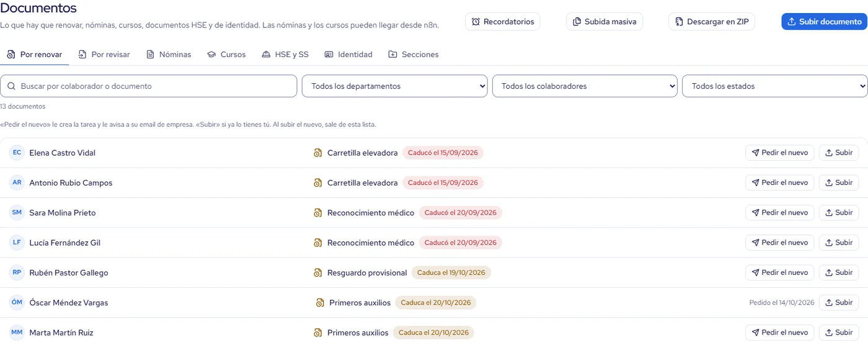Screen dimensions: 868x345
Task: Request new document for Elena Castro Vidal
Action: (780, 153)
